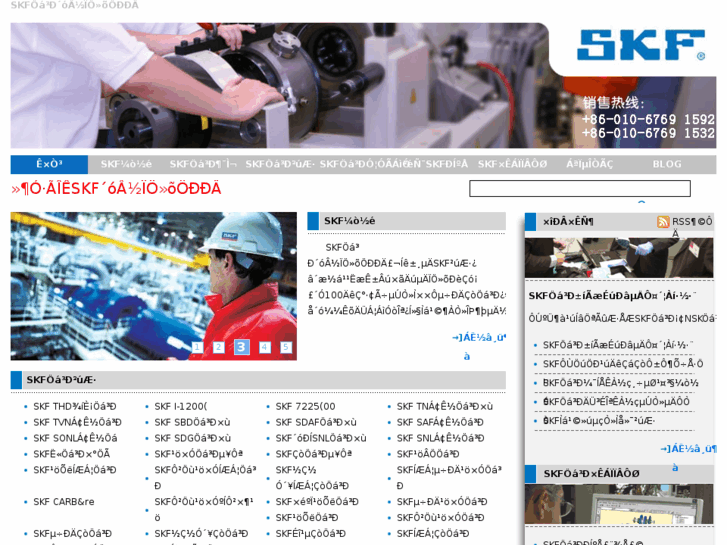Click the sales hotline number ending 1532
The width and height of the screenshot is (727, 545).
(648, 133)
